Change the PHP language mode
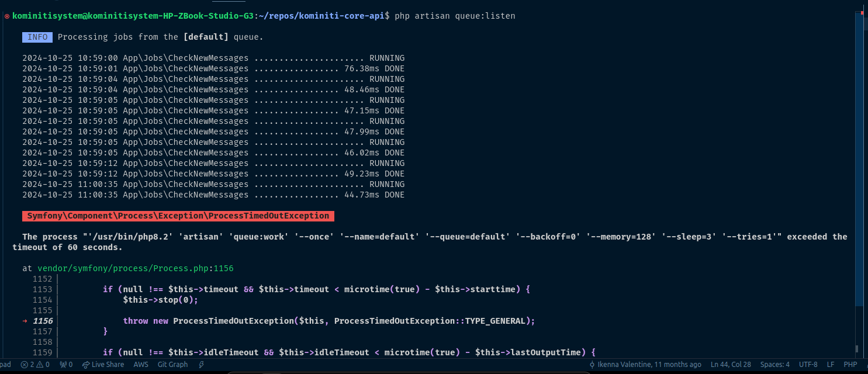Screen dimensions: 868x374 850,364
